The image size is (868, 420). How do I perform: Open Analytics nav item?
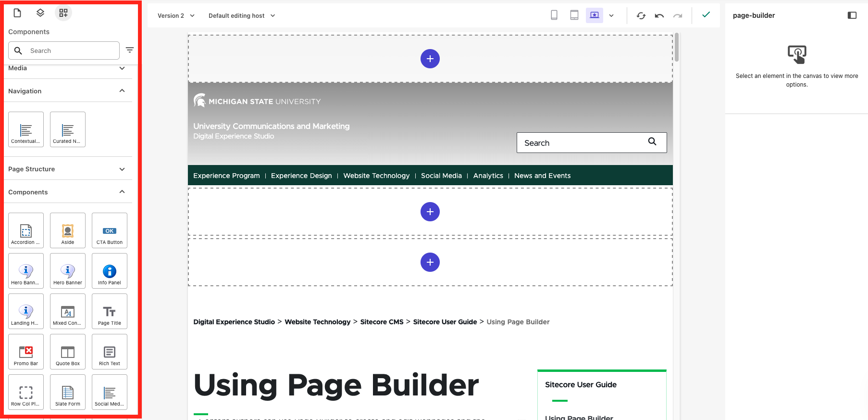coord(488,176)
